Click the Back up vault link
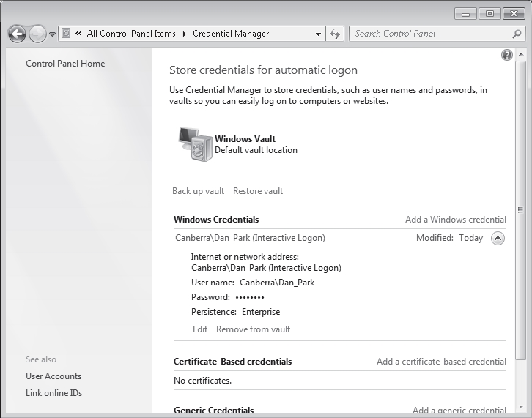Image resolution: width=532 pixels, height=418 pixels. 198,191
